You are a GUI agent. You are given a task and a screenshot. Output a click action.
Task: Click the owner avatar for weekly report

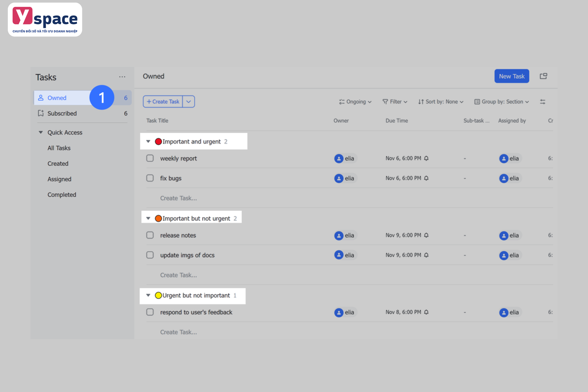[339, 159]
